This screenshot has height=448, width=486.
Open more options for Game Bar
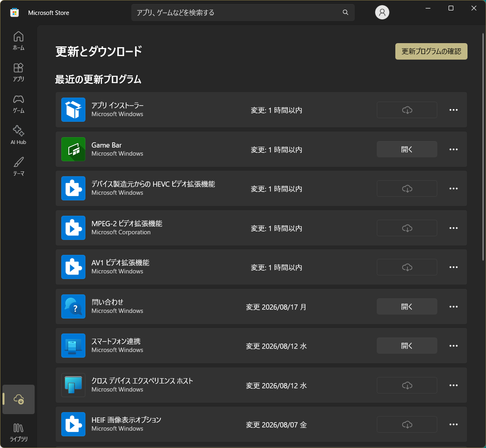pyautogui.click(x=453, y=149)
